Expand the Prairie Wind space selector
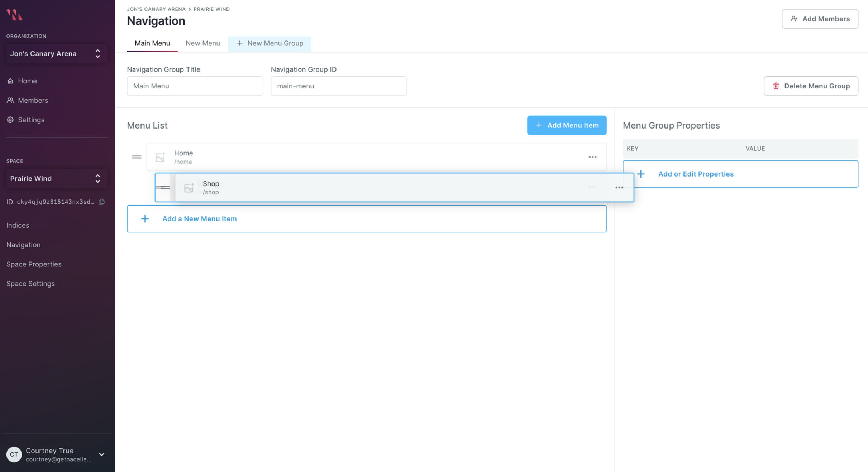Image resolution: width=868 pixels, height=472 pixels. pos(57,179)
